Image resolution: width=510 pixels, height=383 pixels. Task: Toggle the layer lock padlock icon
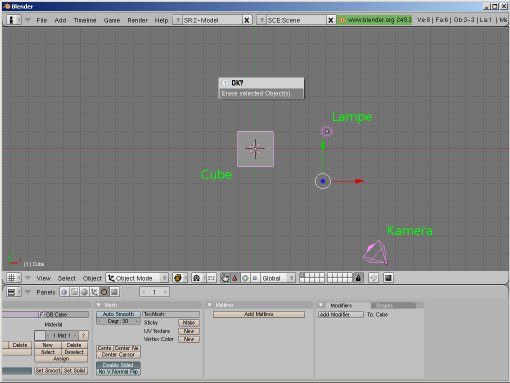[x=358, y=278]
